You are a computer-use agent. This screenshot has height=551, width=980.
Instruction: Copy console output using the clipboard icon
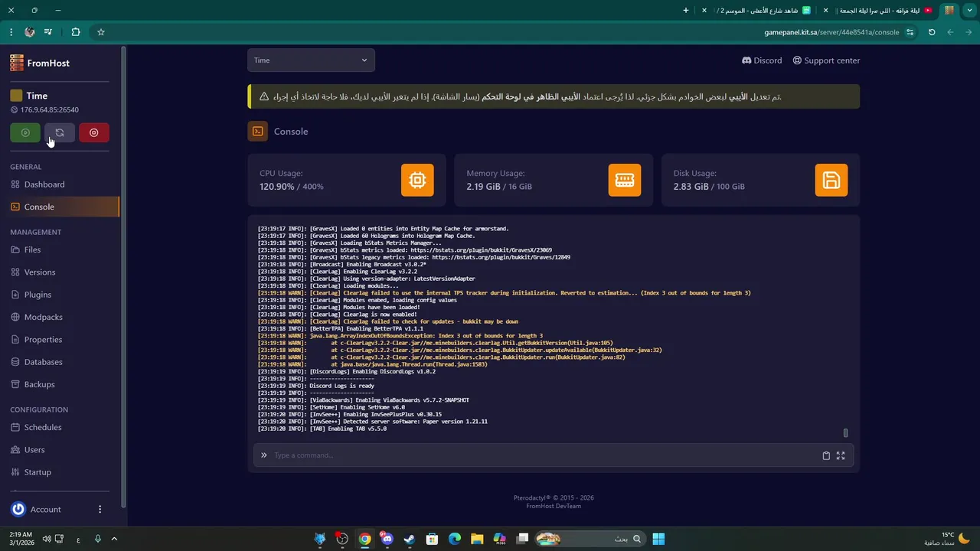(826, 455)
